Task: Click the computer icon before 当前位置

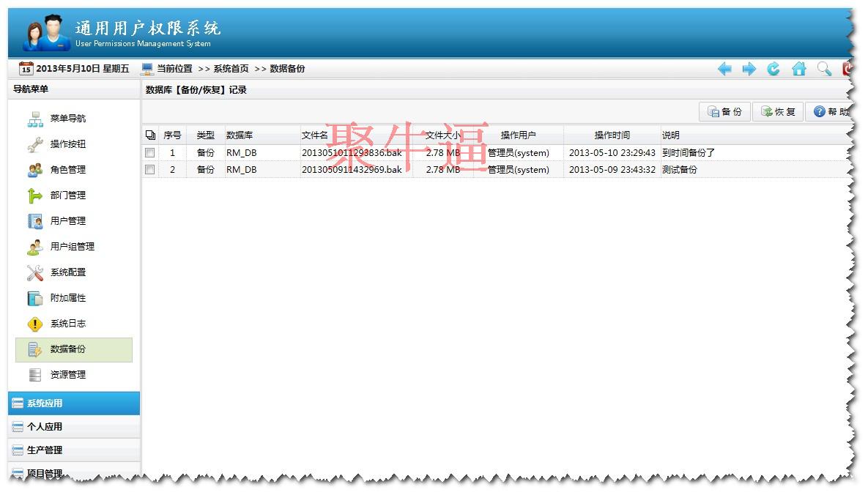Action: pyautogui.click(x=146, y=69)
